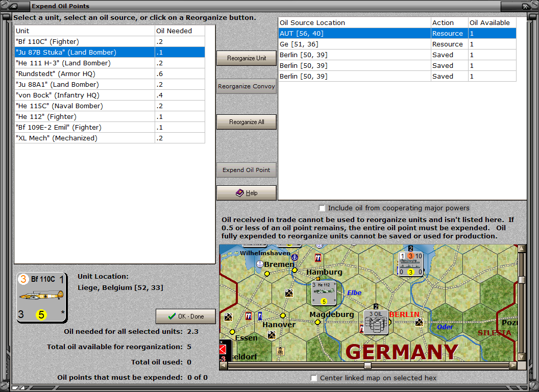Click the yellow city dot under Magdeburg
Screen dimensions: 539x392
317,322
